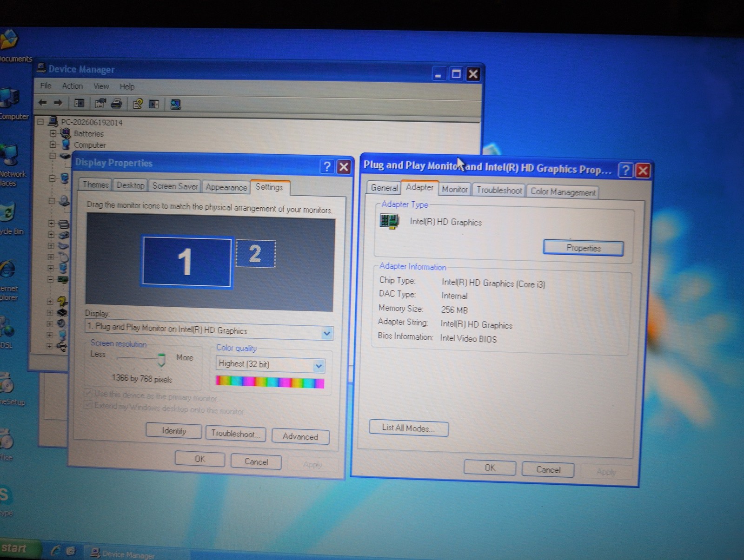This screenshot has width=744, height=560.
Task: Select monitor 2 in arrangement preview
Action: (x=256, y=253)
